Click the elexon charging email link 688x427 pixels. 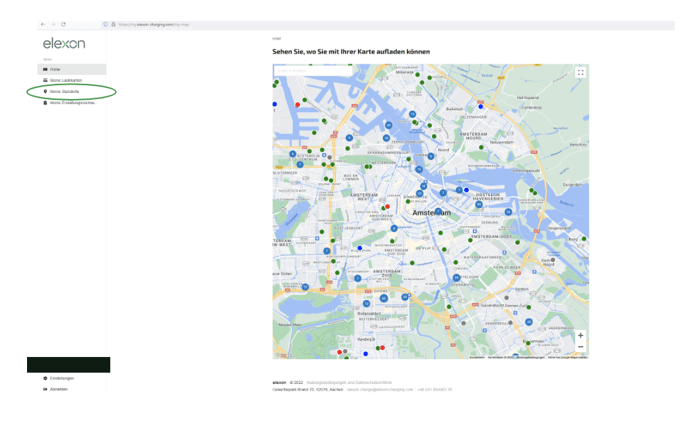pos(380,389)
